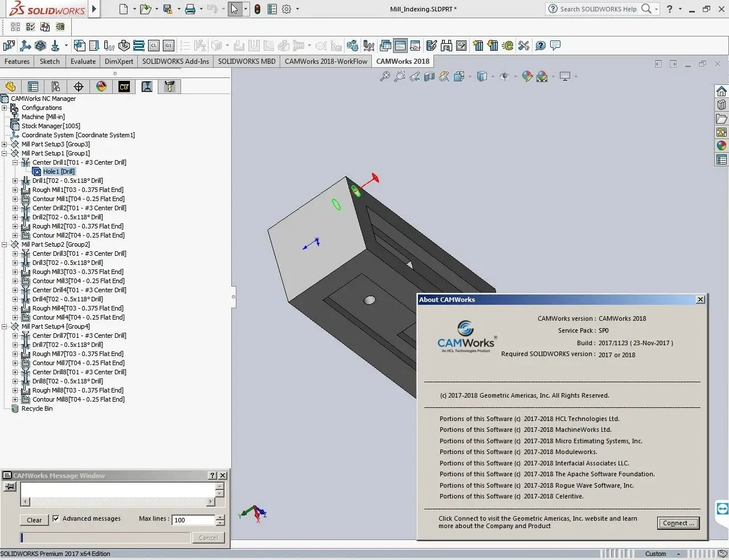Viewport: 729px width, 560px height.
Task: Open CAMWorks Options wrench-and-screwdriver icon
Action: (x=524, y=46)
